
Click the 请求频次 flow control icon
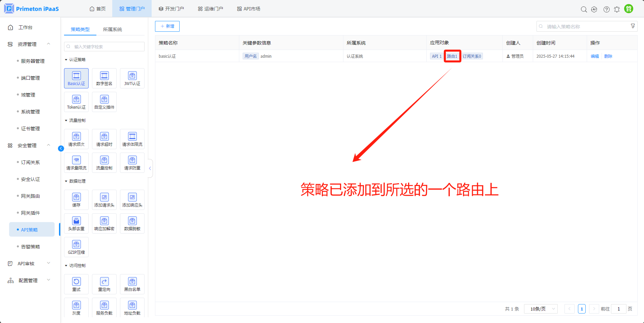tap(76, 139)
